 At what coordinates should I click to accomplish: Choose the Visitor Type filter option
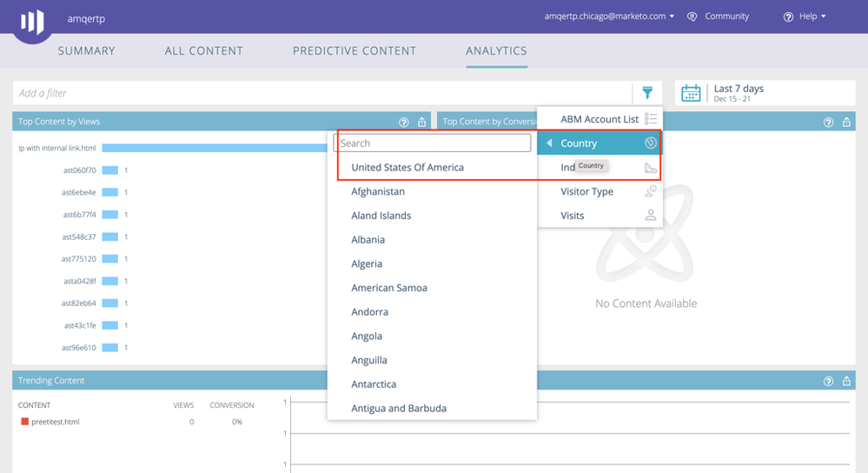(x=586, y=191)
